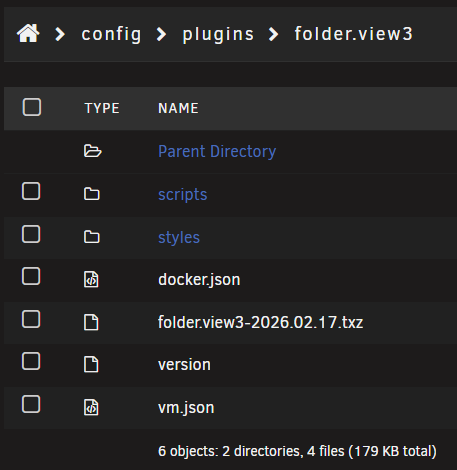Open the styles folder link

point(179,238)
